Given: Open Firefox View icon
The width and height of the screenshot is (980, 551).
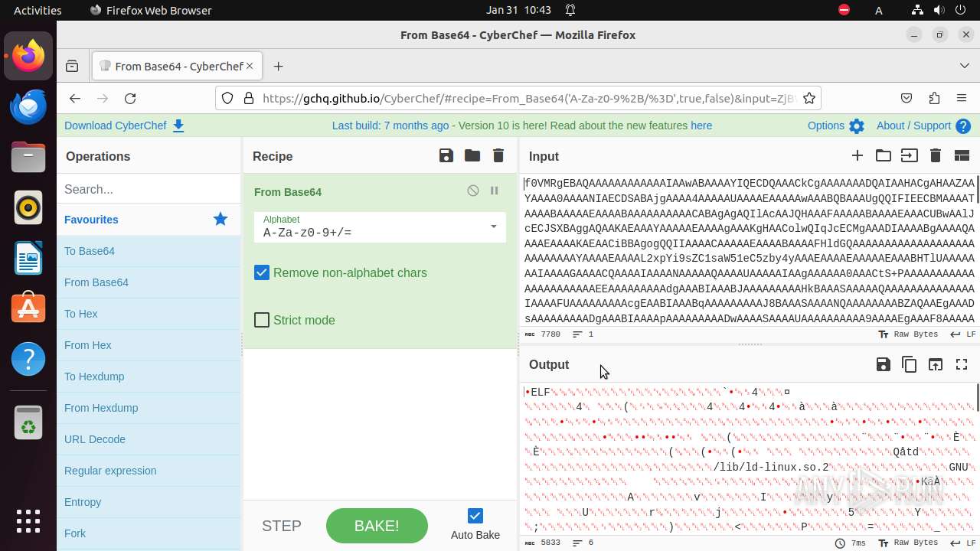Looking at the screenshot, I should click(72, 67).
